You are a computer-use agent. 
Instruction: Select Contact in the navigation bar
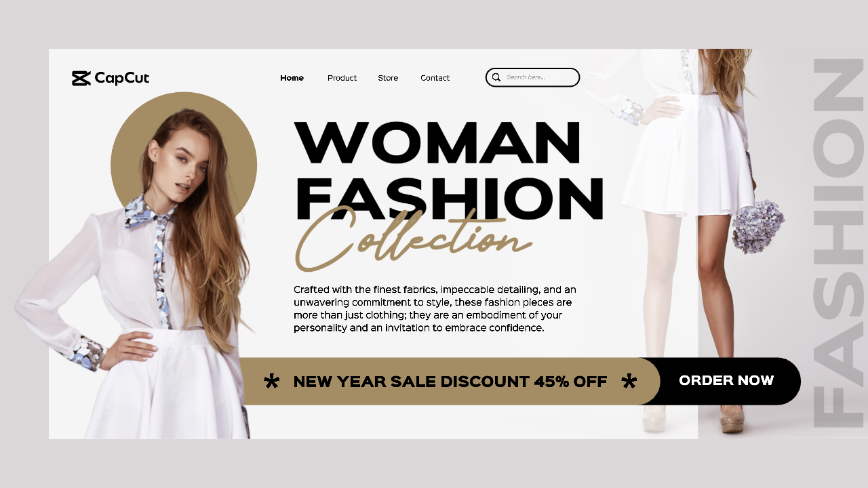coord(435,78)
